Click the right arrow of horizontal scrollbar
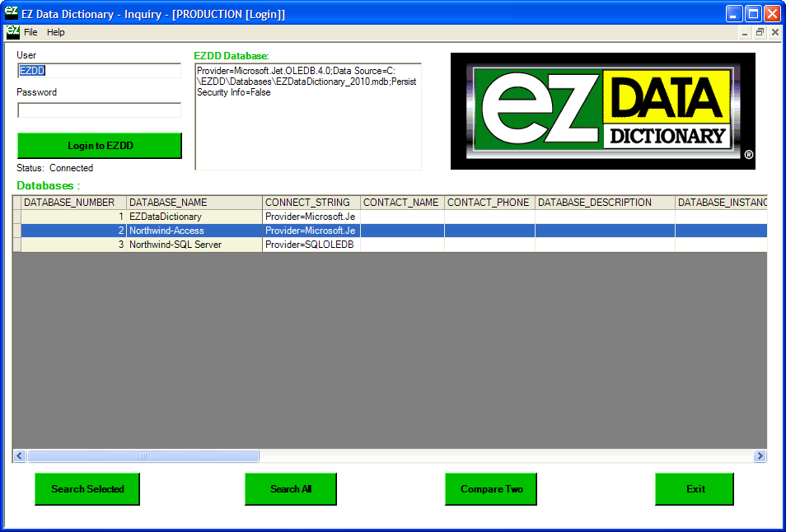This screenshot has height=532, width=786. pyautogui.click(x=760, y=455)
